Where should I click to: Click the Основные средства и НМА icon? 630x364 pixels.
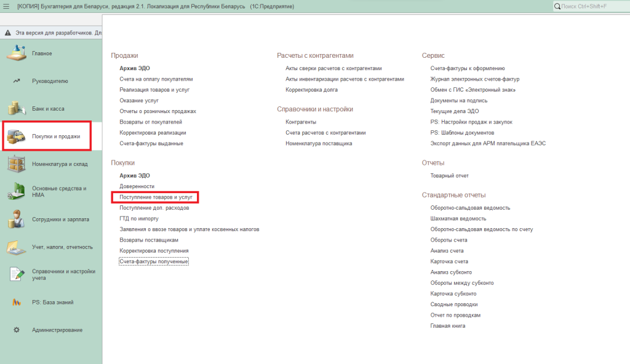(17, 192)
